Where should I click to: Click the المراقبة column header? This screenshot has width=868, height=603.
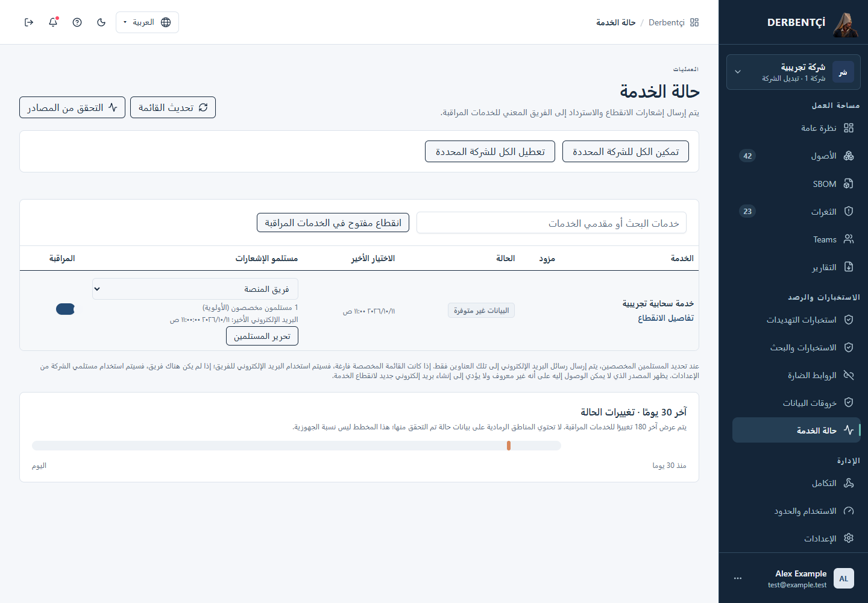pos(62,258)
